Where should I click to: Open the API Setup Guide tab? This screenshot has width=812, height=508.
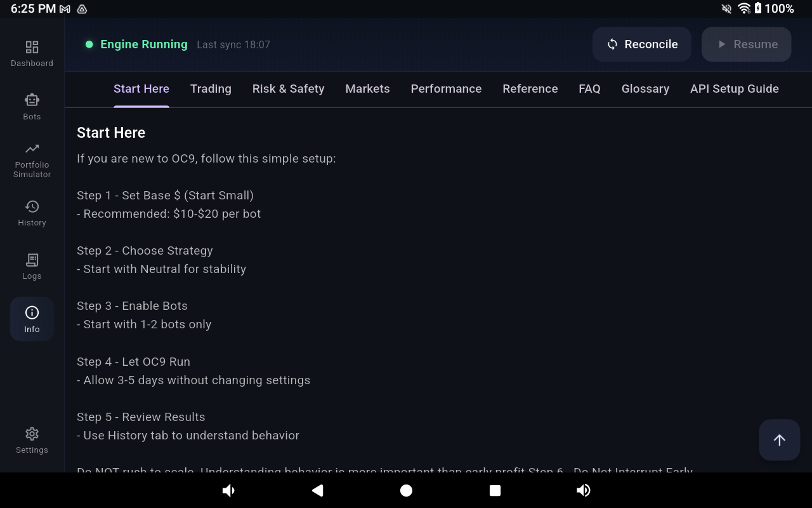pyautogui.click(x=734, y=89)
